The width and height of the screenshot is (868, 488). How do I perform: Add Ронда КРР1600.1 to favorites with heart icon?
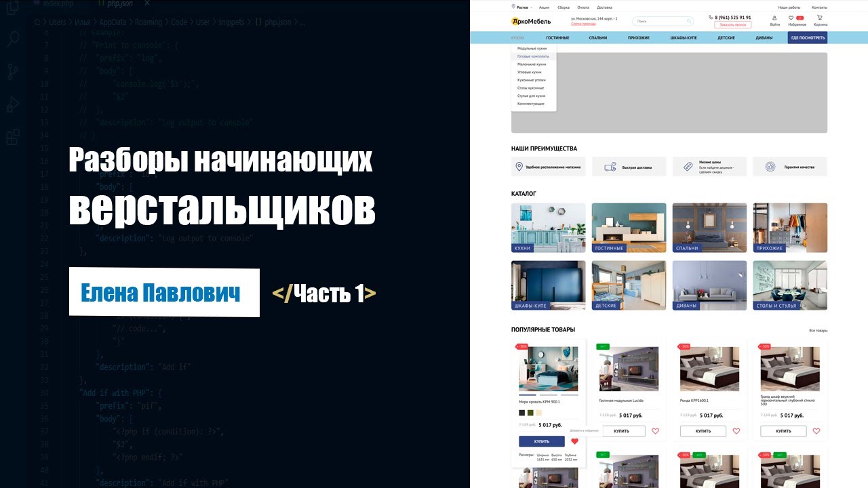[736, 431]
